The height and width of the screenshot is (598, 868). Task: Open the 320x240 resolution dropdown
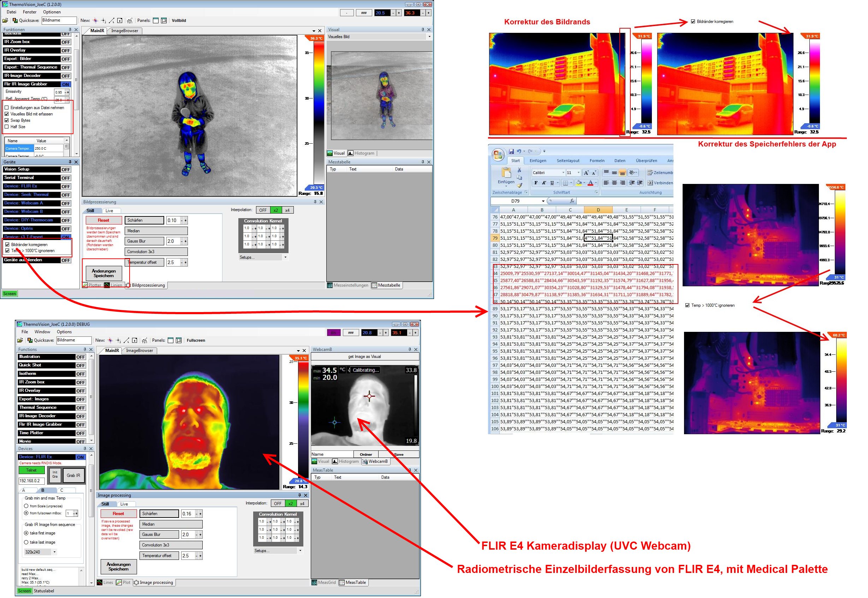pyautogui.click(x=54, y=552)
